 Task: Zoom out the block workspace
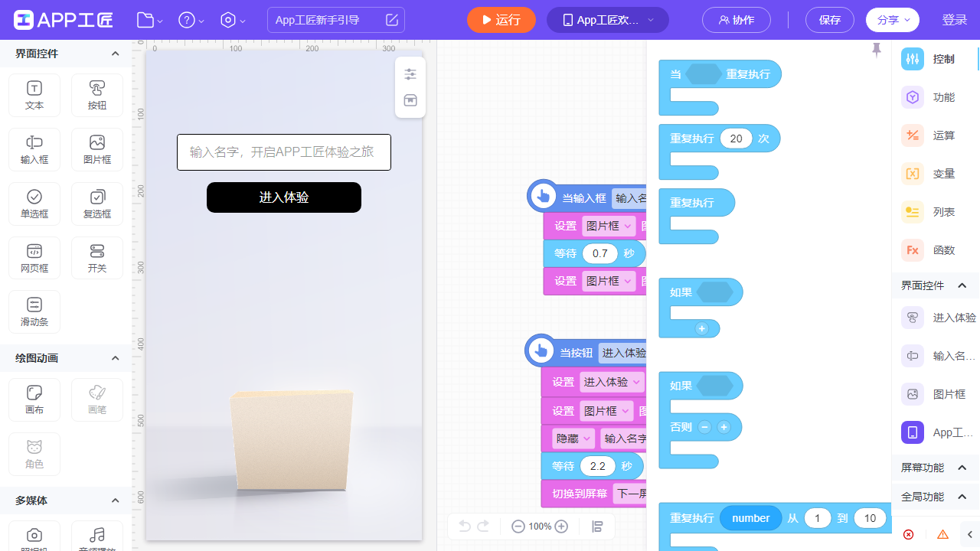tap(518, 527)
